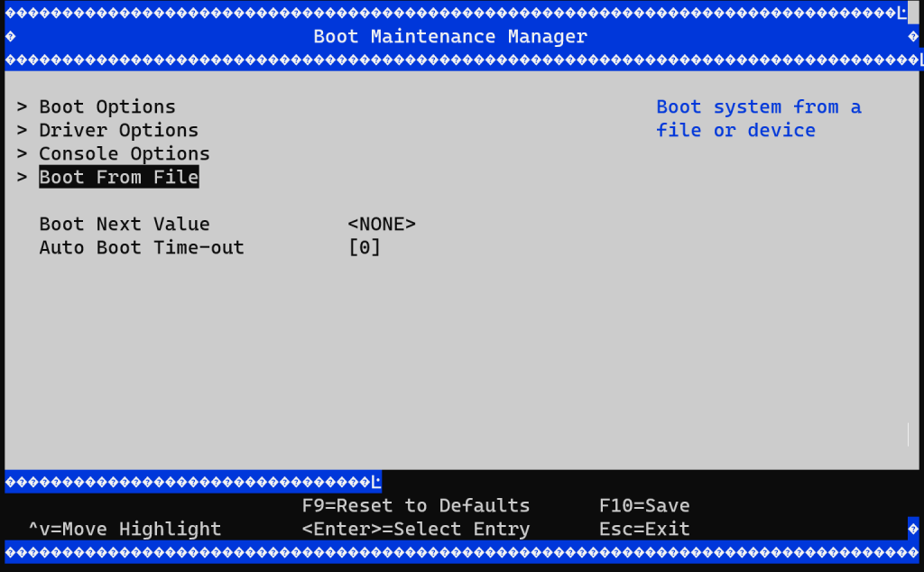The width and height of the screenshot is (924, 572).
Task: Open the <NONE> Boot Next Value selector
Action: click(x=382, y=225)
